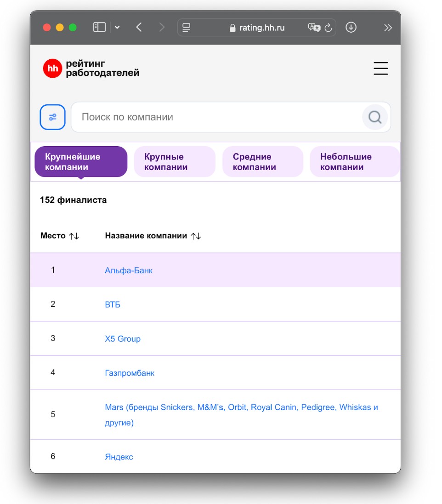Go back with the browser arrow
The width and height of the screenshot is (442, 504).
pos(139,28)
